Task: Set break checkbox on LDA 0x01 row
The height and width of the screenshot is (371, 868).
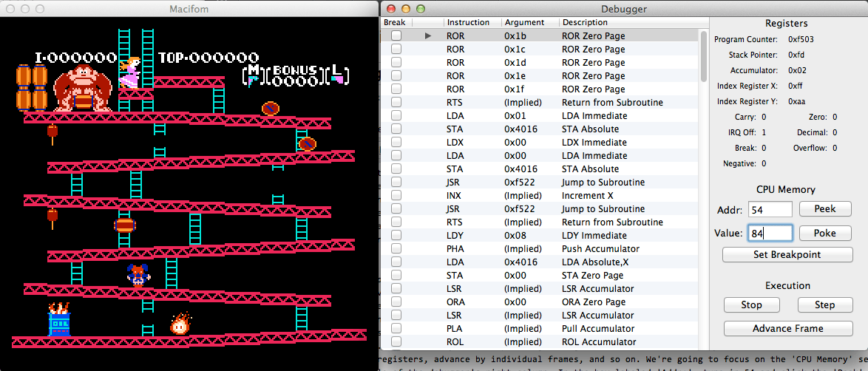Action: click(x=396, y=116)
